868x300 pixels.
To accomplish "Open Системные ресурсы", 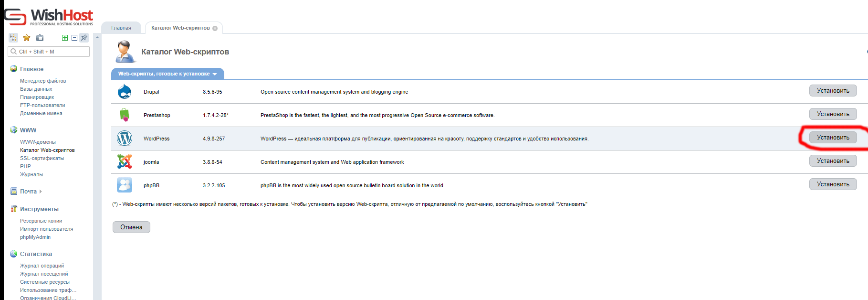I will click(45, 282).
